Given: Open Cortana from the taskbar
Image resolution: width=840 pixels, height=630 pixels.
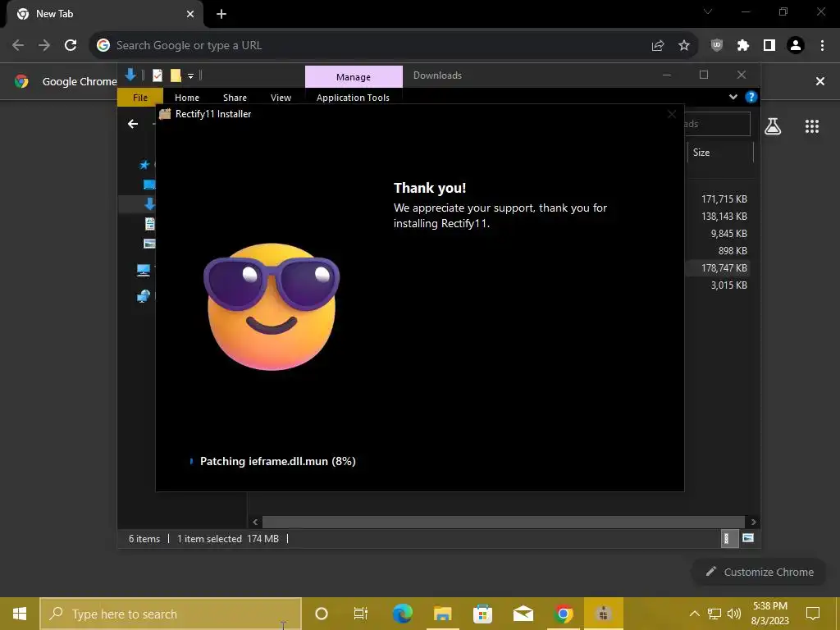Looking at the screenshot, I should pos(322,614).
